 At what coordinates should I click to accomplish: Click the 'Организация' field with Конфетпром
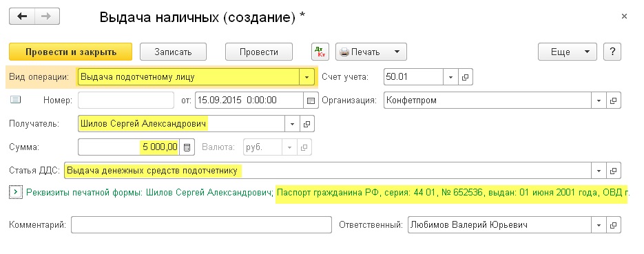click(488, 100)
